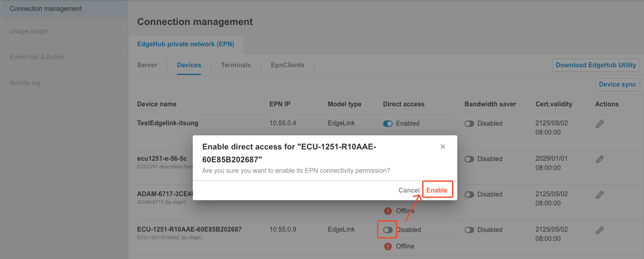This screenshot has height=259, width=644.
Task: Open Usage insight from the sidebar
Action: pos(29,31)
